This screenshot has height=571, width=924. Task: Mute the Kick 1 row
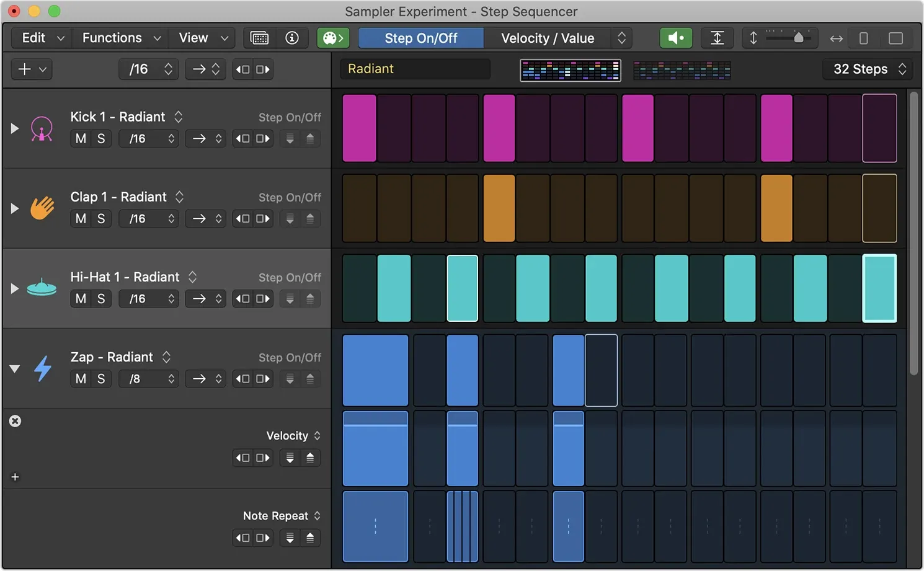pyautogui.click(x=81, y=139)
